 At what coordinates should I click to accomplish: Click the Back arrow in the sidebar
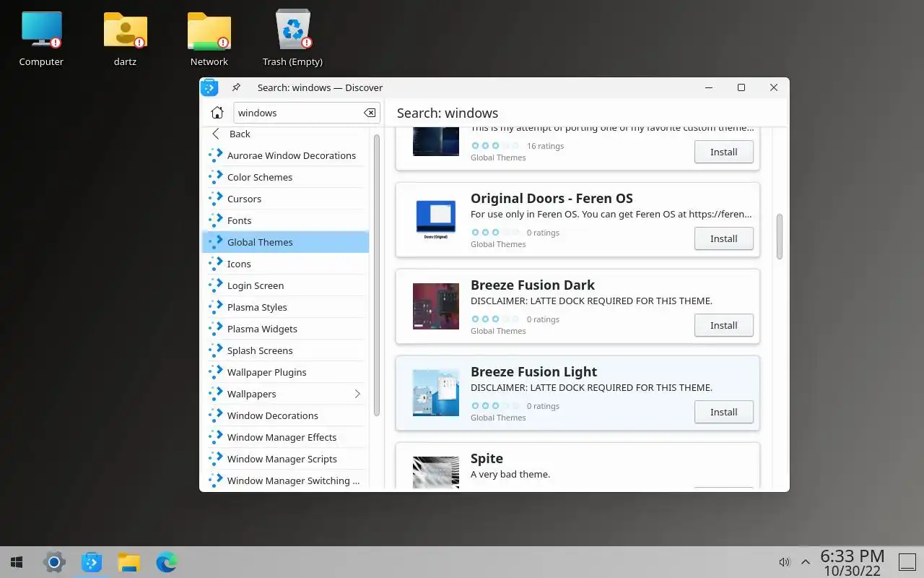pyautogui.click(x=216, y=134)
